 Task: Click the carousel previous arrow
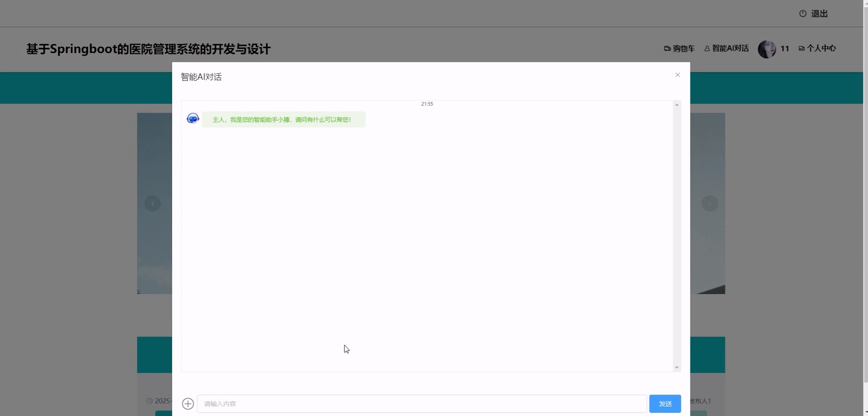[x=153, y=203]
